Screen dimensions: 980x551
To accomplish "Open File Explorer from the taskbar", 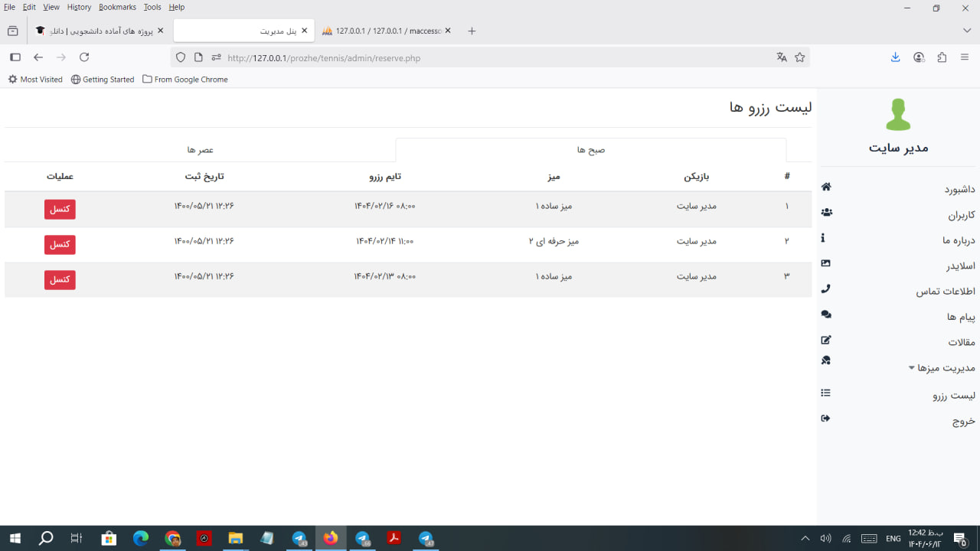I will (x=235, y=539).
